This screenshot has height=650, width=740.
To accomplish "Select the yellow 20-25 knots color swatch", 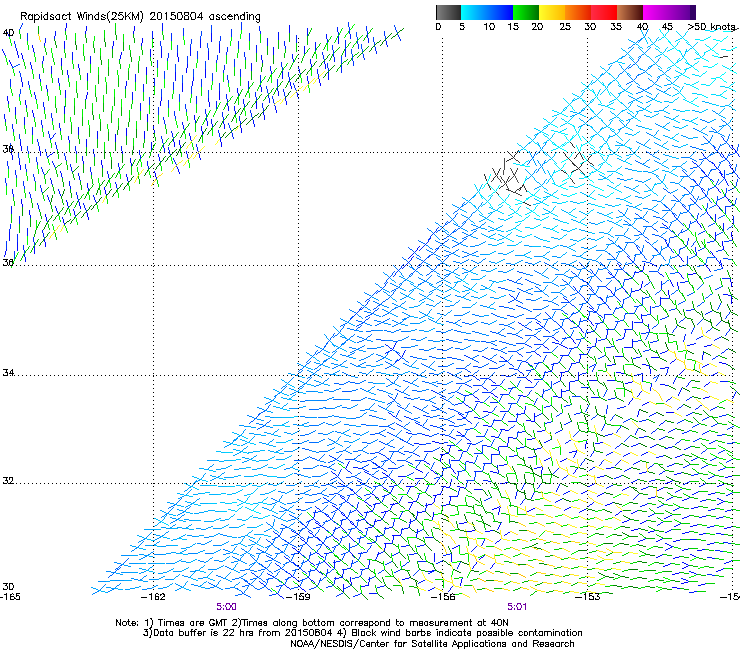I will [552, 12].
